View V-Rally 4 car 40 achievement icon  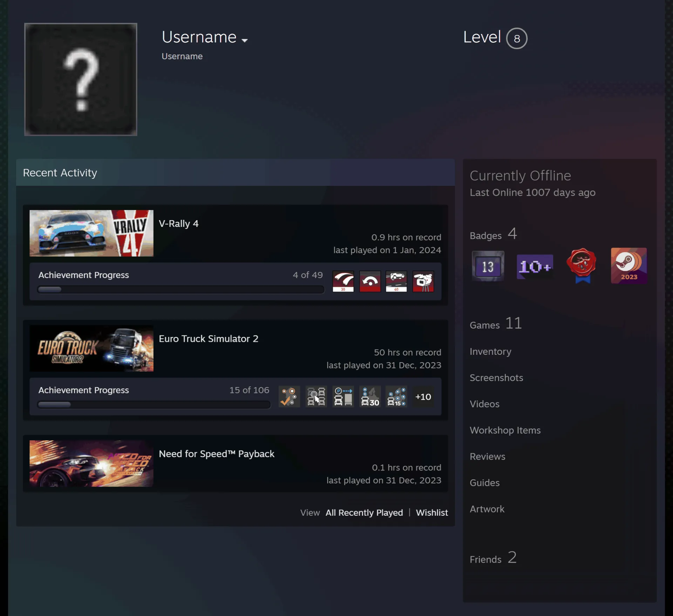396,281
